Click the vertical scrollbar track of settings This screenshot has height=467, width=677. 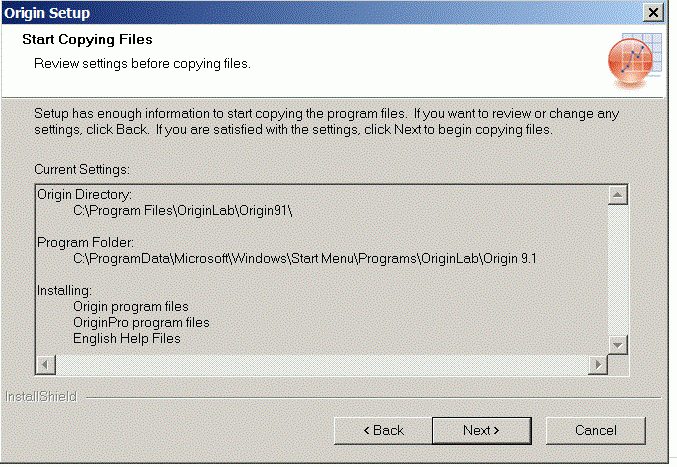click(x=616, y=270)
